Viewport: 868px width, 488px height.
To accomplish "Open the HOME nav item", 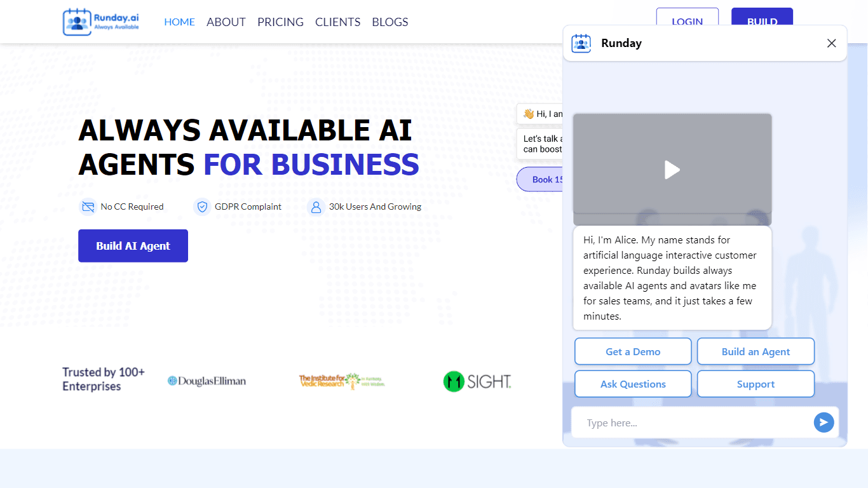I will pos(179,22).
